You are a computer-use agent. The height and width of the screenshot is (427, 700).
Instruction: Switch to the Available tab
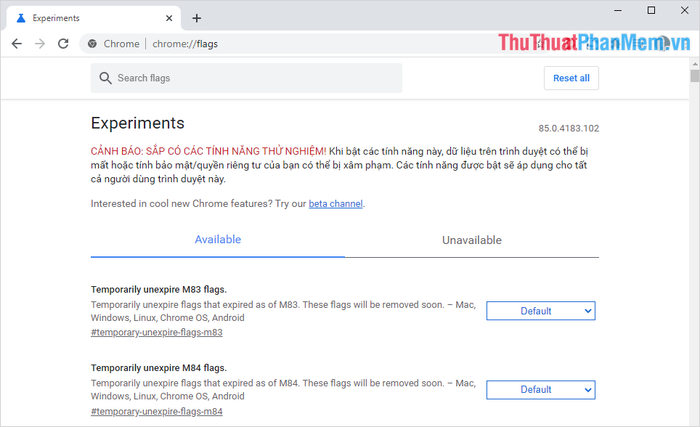pyautogui.click(x=217, y=240)
